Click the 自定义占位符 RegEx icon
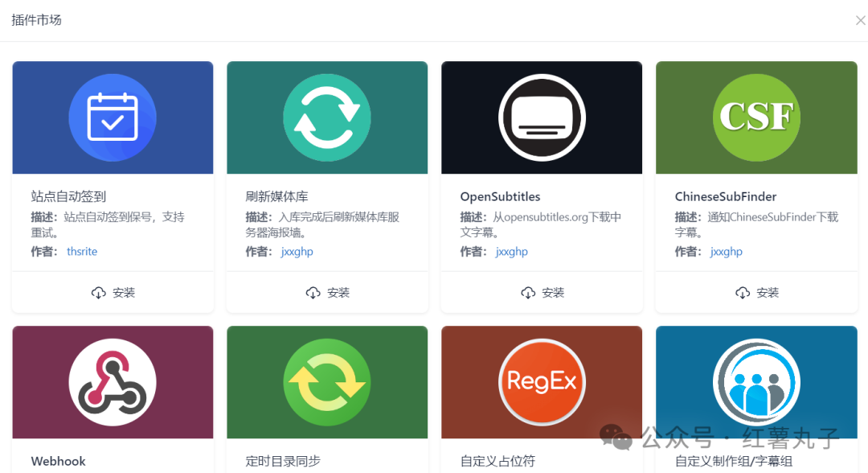This screenshot has height=473, width=868. [542, 382]
